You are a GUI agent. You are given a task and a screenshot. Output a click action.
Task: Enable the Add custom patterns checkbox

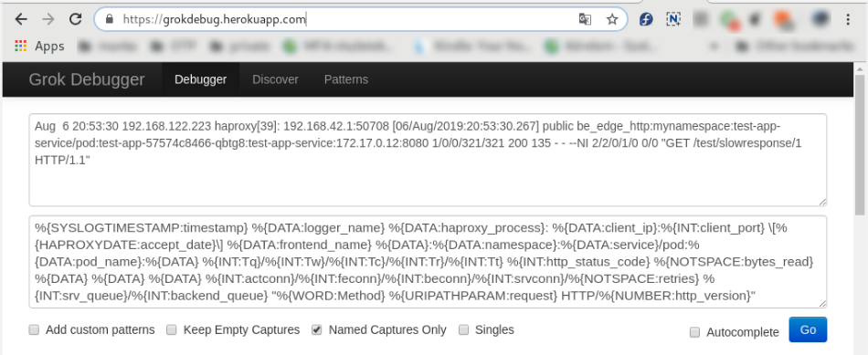35,330
